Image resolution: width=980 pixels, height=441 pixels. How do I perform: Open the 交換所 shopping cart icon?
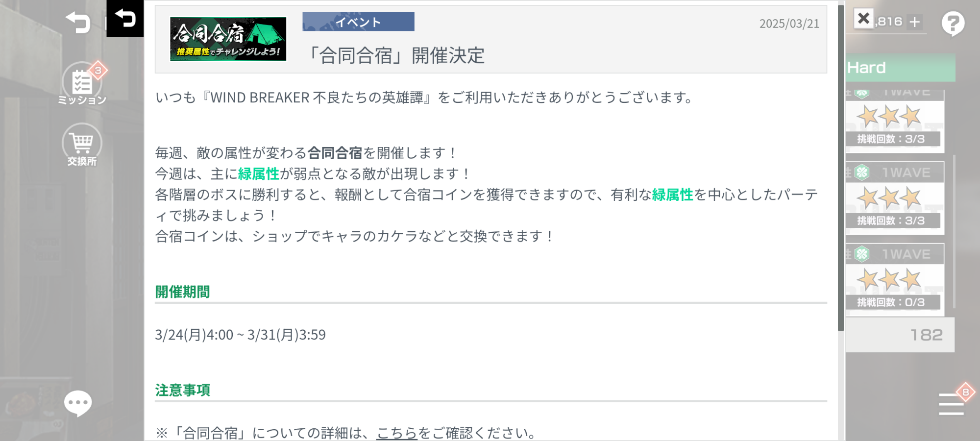(x=82, y=143)
